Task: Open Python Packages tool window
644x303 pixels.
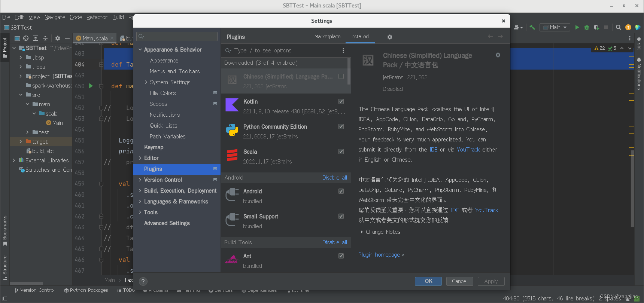Action: tap(86, 290)
